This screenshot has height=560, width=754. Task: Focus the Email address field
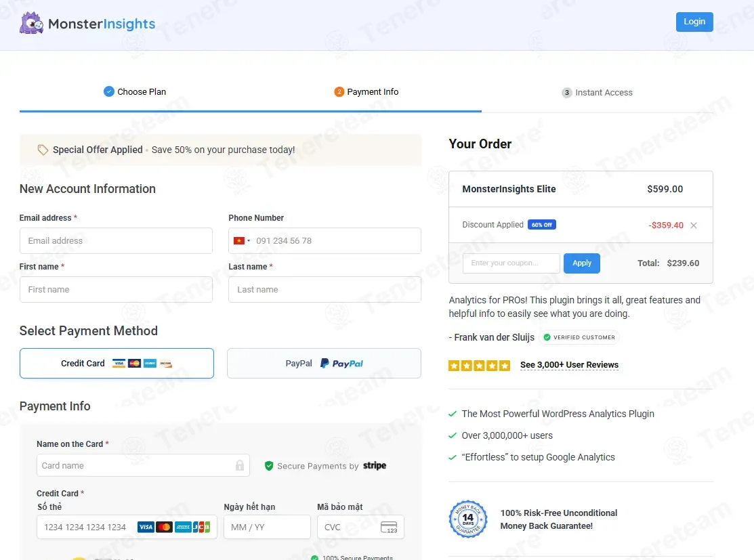(116, 241)
